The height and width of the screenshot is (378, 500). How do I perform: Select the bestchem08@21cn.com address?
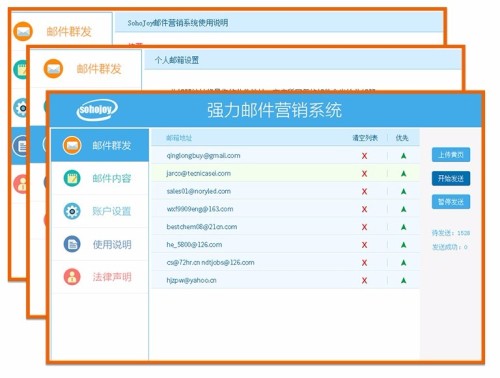pyautogui.click(x=202, y=227)
